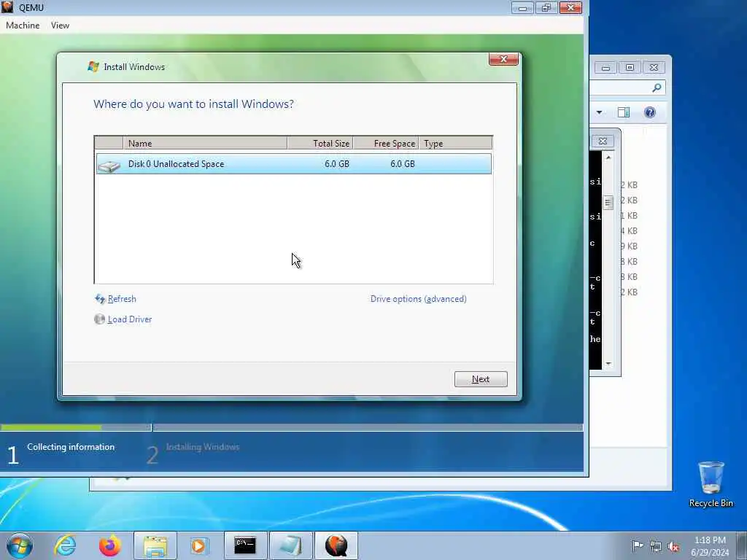747x560 pixels.
Task: Close the Explorer window behind QEMU
Action: [x=654, y=68]
